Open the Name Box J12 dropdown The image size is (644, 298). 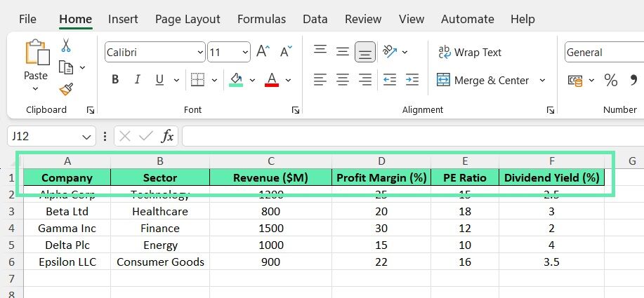pyautogui.click(x=86, y=137)
